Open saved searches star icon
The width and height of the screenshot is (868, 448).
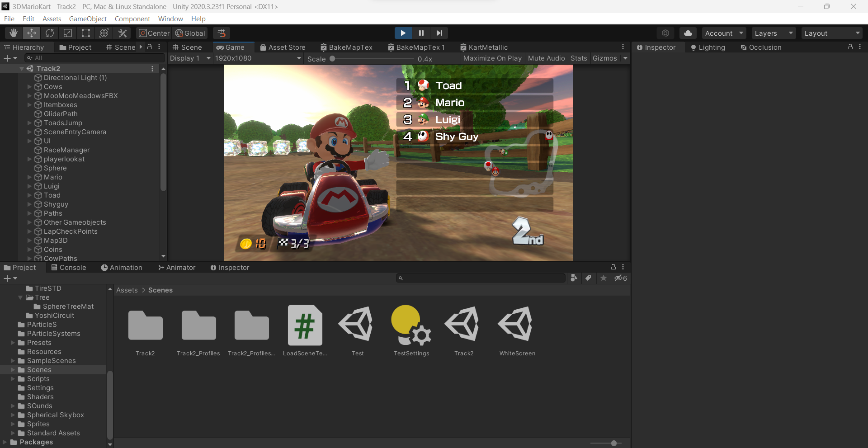604,278
